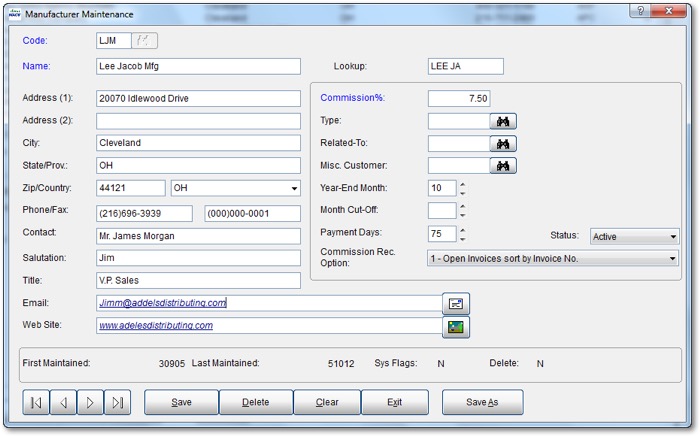Click the Save button
Viewport: 700px width, 436px height.
click(x=181, y=403)
